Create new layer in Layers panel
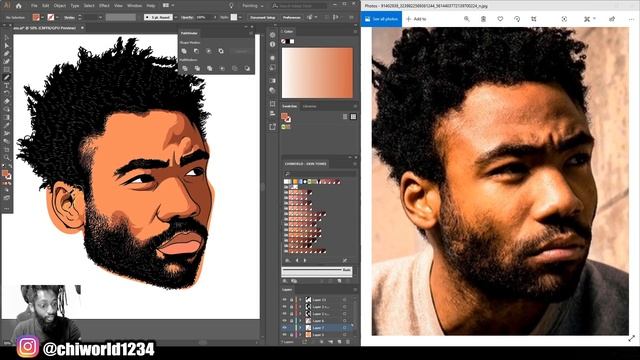This screenshot has height=360, width=640. pyautogui.click(x=339, y=342)
